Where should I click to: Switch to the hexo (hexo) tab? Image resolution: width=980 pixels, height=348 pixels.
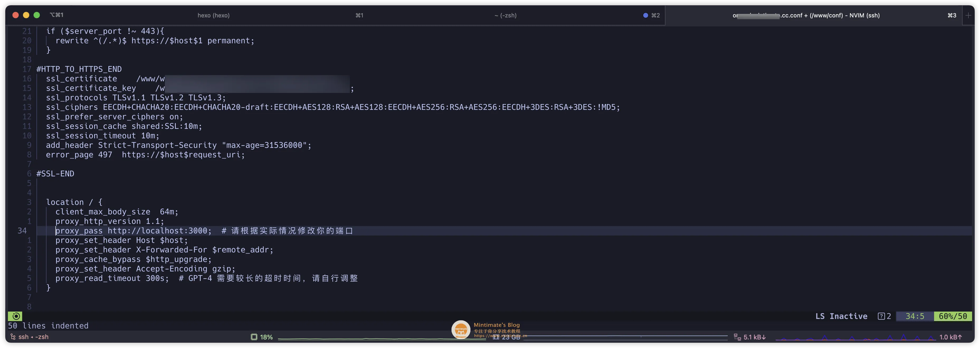pyautogui.click(x=213, y=15)
